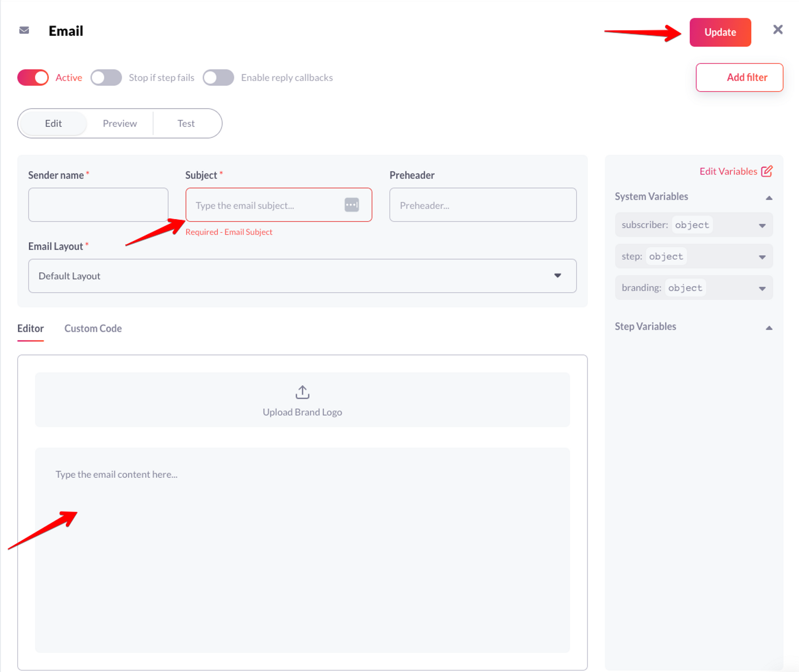Expand the step object variable
The image size is (799, 672).
click(762, 257)
